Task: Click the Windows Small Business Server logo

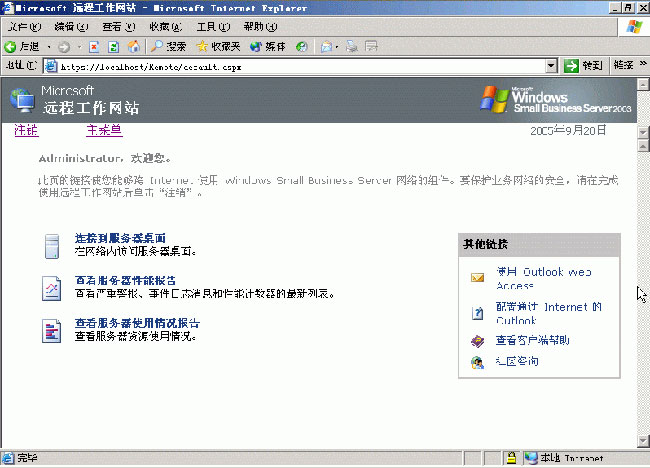Action: point(556,99)
